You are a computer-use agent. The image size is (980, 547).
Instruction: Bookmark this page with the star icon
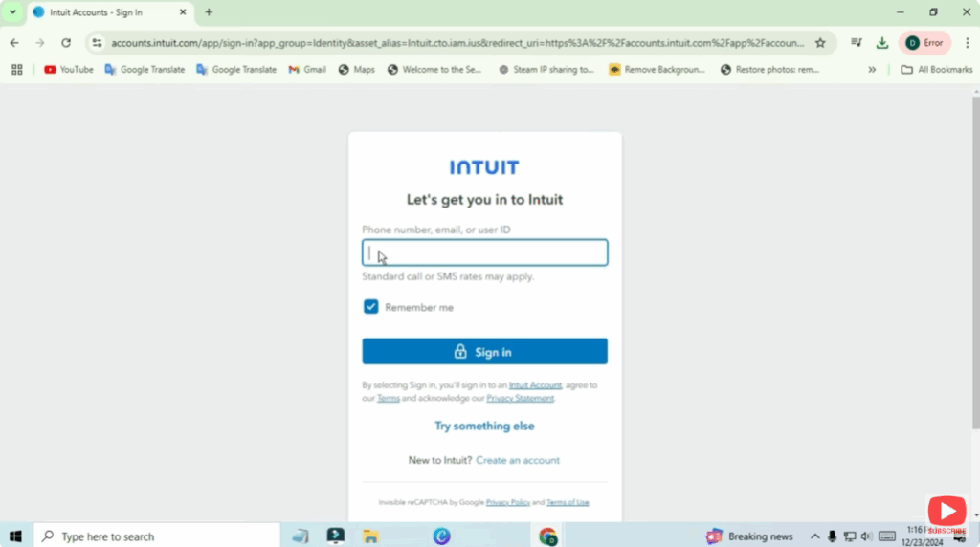coord(820,43)
